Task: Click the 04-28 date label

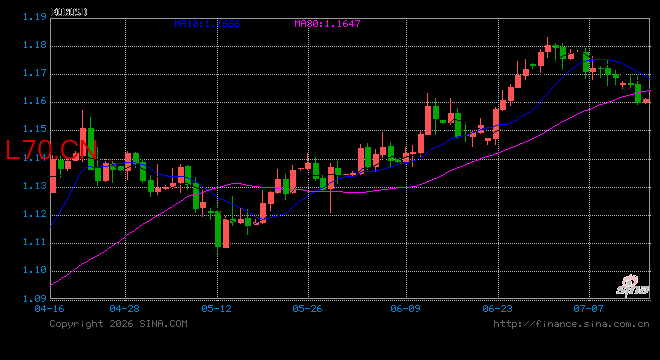Action: (x=125, y=309)
